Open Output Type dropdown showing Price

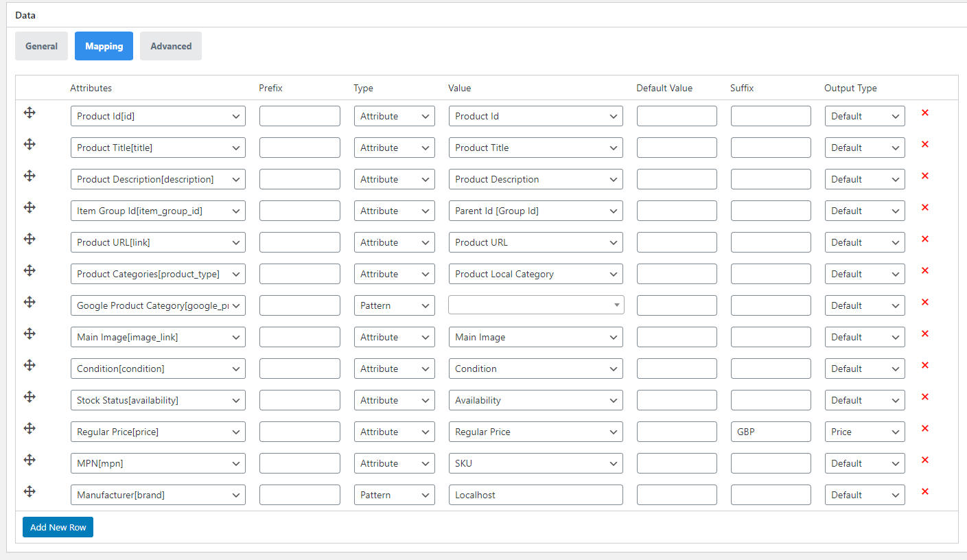tap(865, 432)
